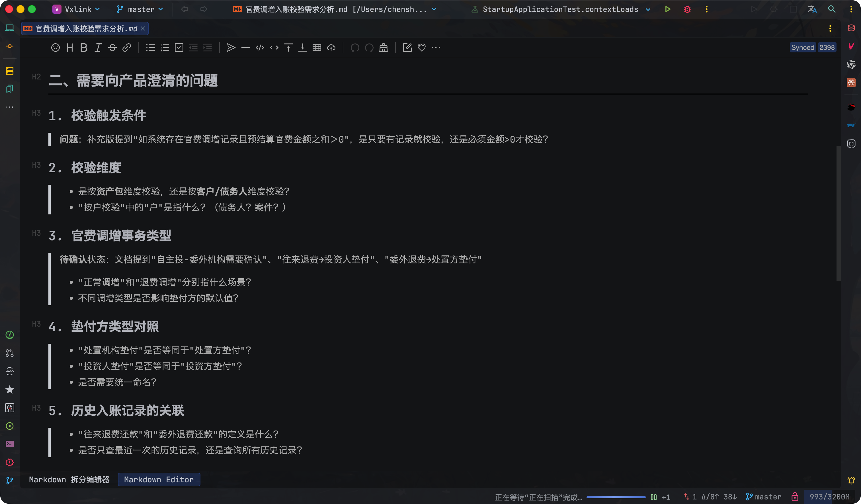Insert a task list checkbox item

179,48
